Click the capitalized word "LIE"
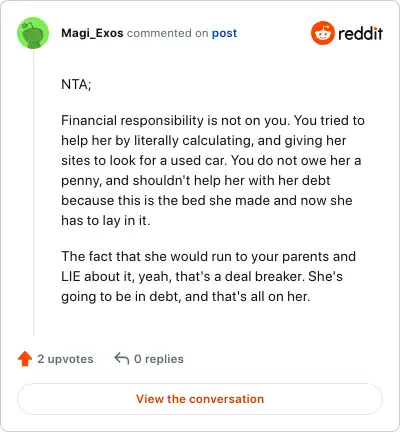 (71, 276)
